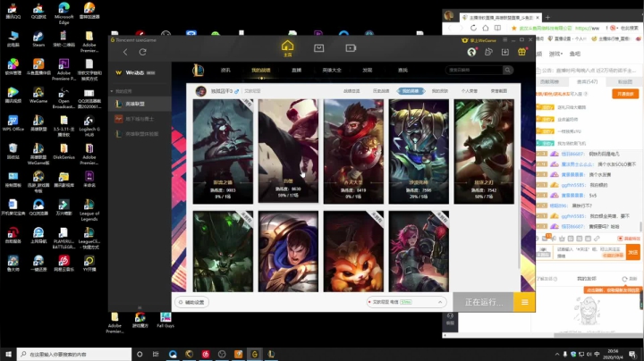Open the Riven 放逐之刃 hero card
The height and width of the screenshot is (361, 644).
484,151
